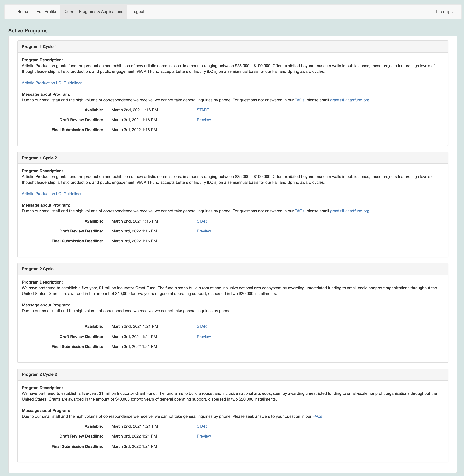The width and height of the screenshot is (464, 476).
Task: Open FAQs link in Program 1 Cycle 2 message
Action: (x=299, y=211)
